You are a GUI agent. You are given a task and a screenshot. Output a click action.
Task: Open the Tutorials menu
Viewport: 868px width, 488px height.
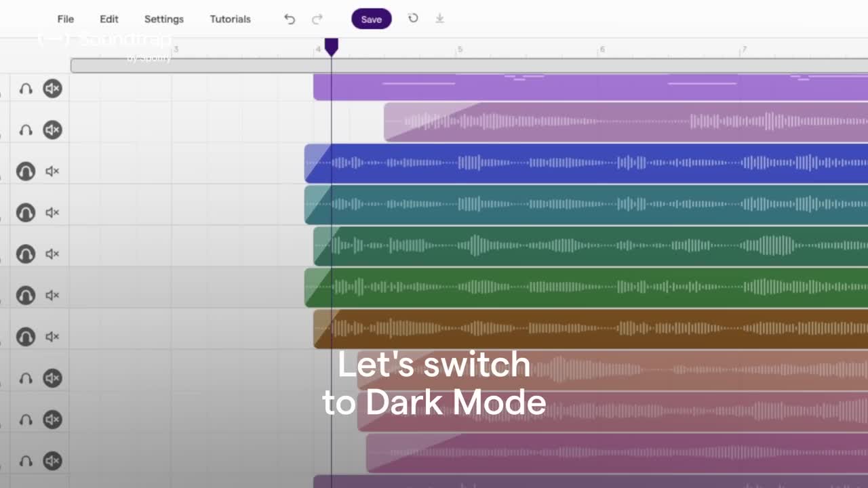[x=231, y=19]
